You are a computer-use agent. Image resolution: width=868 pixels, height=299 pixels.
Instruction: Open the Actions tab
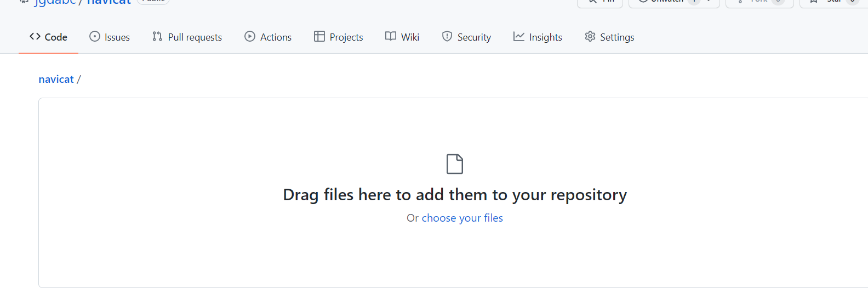pos(268,37)
